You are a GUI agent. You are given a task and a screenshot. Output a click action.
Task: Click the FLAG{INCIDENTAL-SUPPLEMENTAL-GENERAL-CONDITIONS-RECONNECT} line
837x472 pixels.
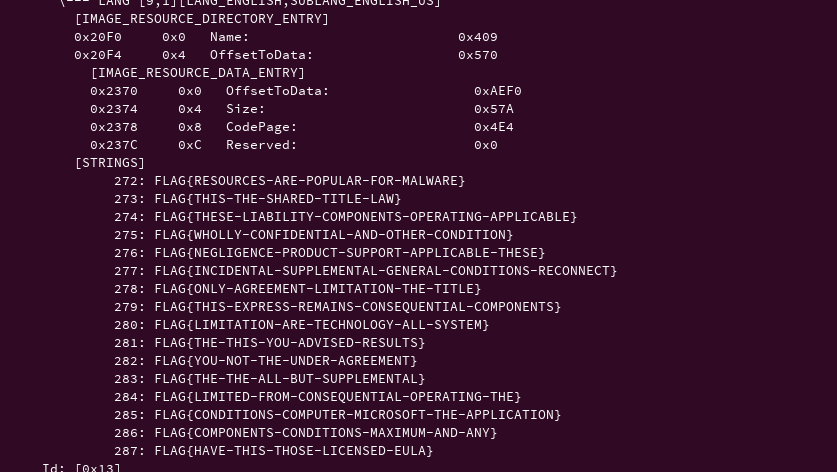click(x=385, y=271)
